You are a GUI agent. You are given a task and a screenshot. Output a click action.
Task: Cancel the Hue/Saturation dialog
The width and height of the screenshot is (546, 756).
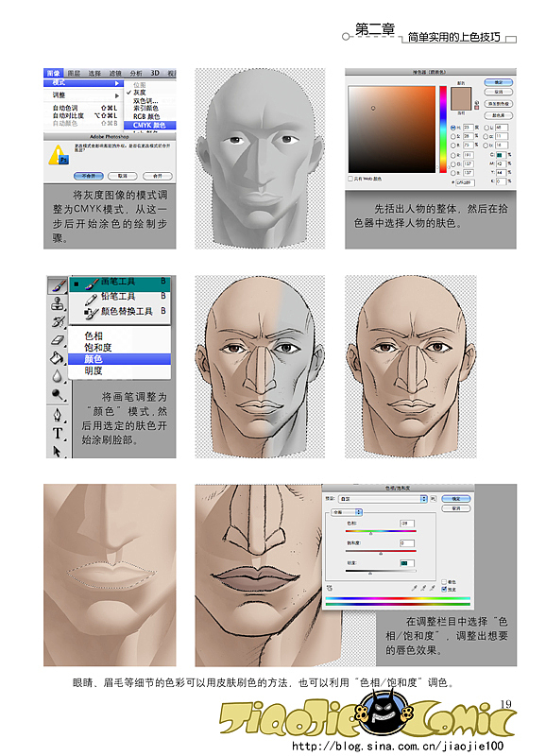[456, 508]
